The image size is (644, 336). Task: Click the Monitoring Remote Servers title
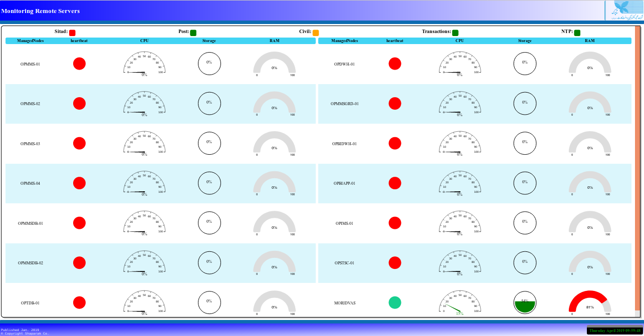pyautogui.click(x=41, y=11)
